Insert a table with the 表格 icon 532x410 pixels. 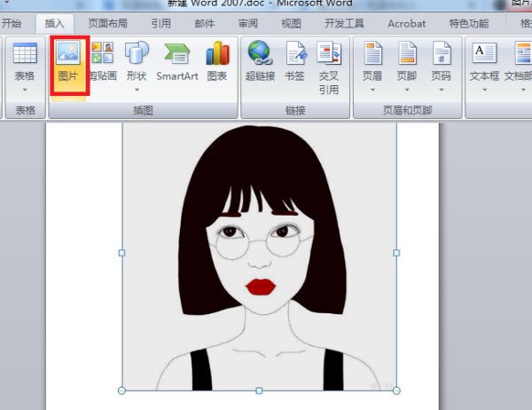(25, 62)
